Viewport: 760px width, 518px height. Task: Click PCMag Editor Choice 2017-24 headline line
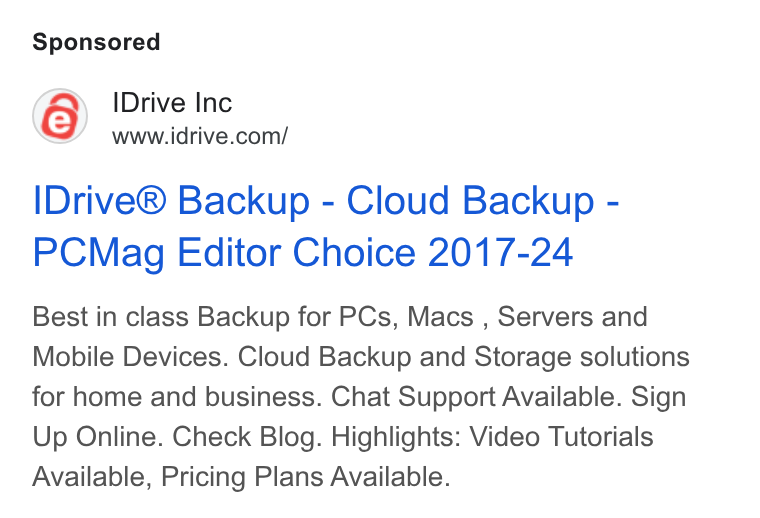coord(303,252)
